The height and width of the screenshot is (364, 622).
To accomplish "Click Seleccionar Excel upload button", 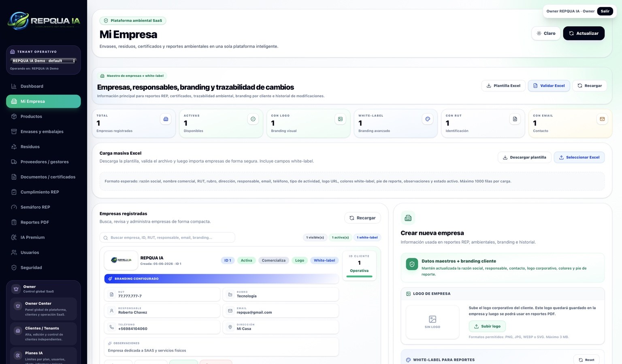I will 579,158.
